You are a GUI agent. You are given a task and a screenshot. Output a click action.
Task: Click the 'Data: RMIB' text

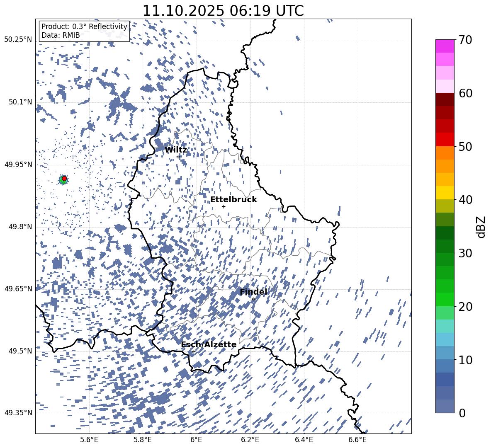tap(61, 35)
